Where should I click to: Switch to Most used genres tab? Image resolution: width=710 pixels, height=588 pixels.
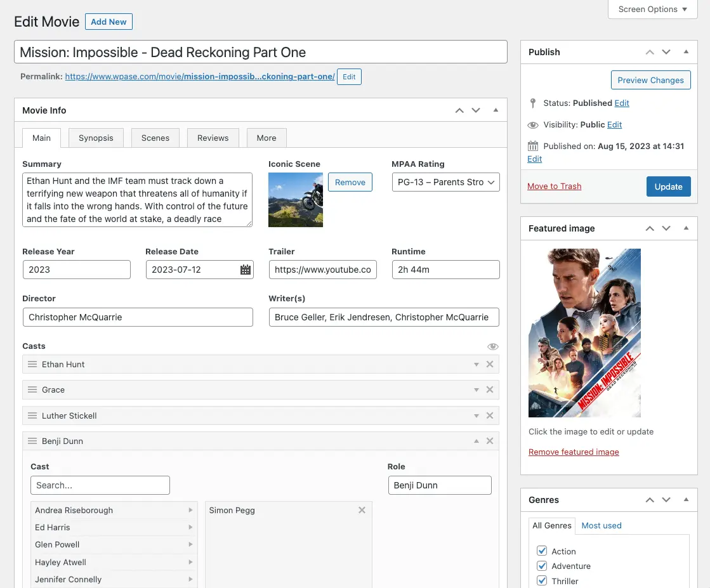tap(602, 526)
